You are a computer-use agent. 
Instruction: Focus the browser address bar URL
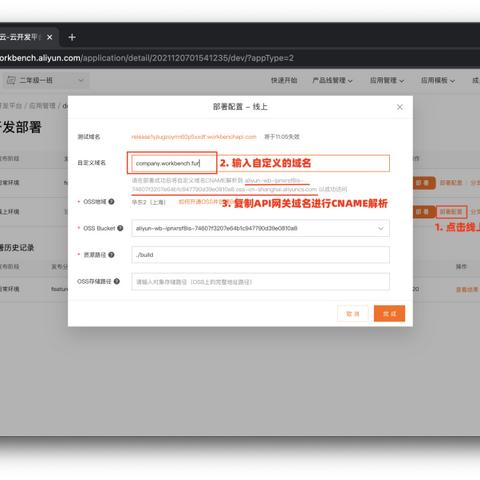[147, 58]
